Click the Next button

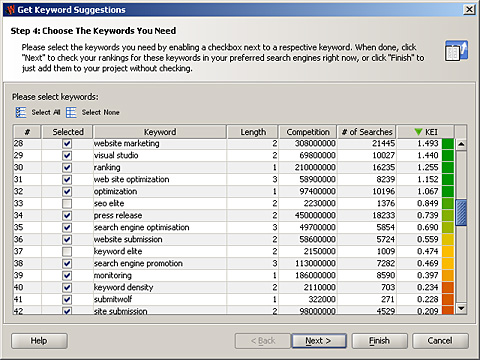click(319, 341)
